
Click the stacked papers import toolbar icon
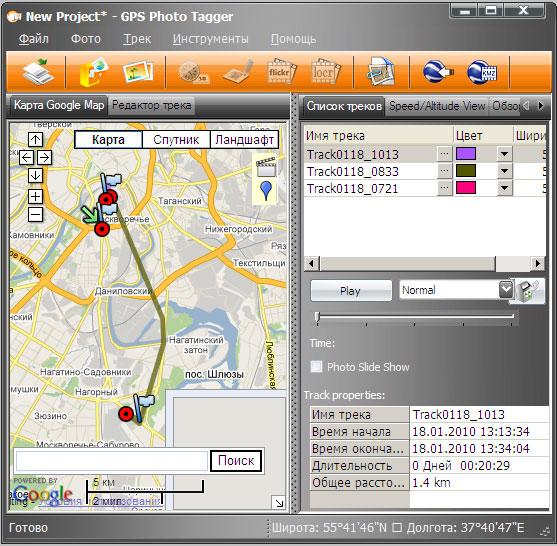click(x=38, y=72)
